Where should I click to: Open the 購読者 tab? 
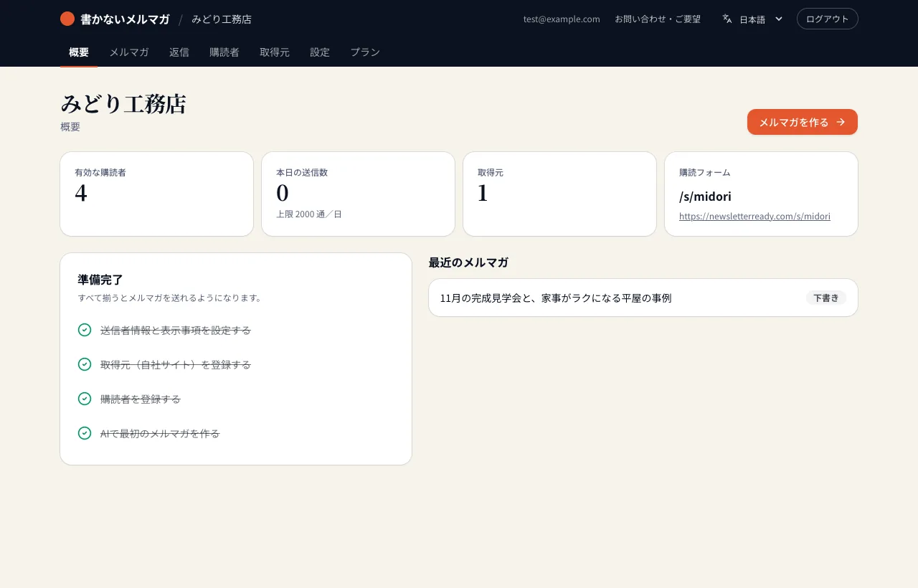tap(224, 52)
